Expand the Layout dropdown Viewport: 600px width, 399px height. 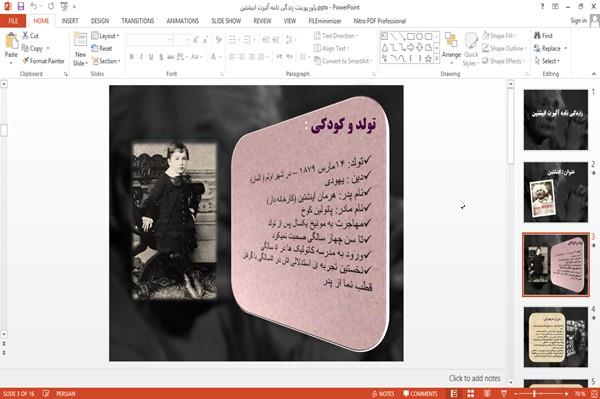click(105, 36)
